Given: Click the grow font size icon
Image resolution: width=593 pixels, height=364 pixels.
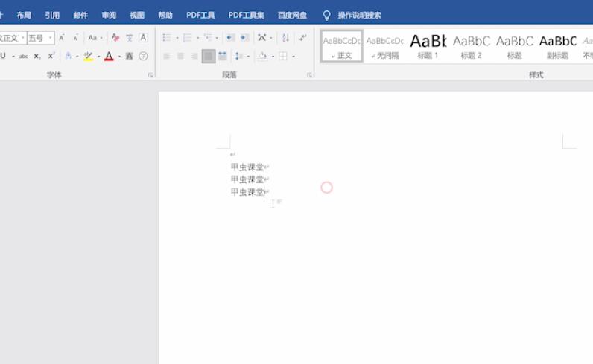Looking at the screenshot, I should tap(63, 38).
